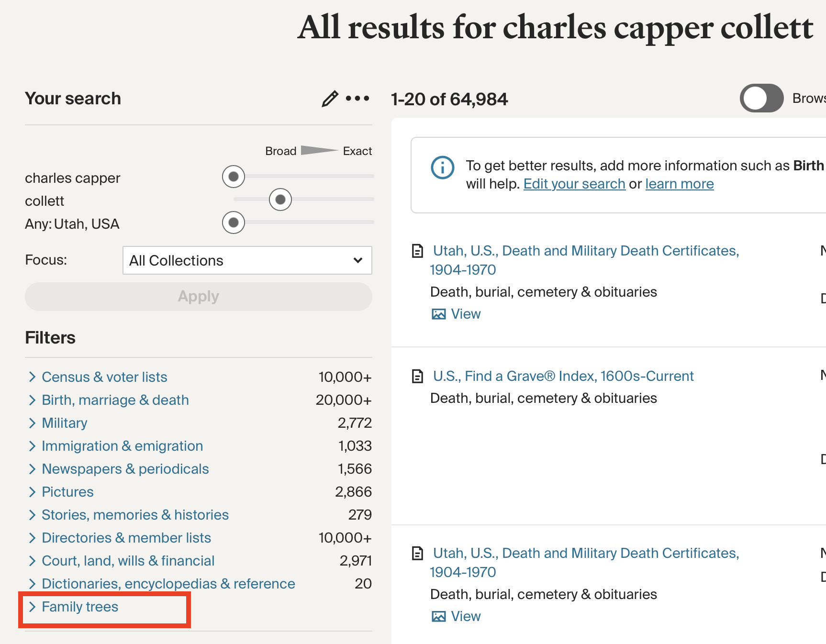Click the 2,971 Court, land count
This screenshot has height=644, width=826.
point(356,561)
